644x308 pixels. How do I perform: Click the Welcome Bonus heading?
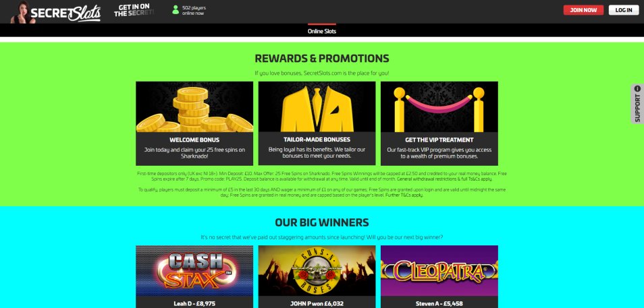(194, 140)
